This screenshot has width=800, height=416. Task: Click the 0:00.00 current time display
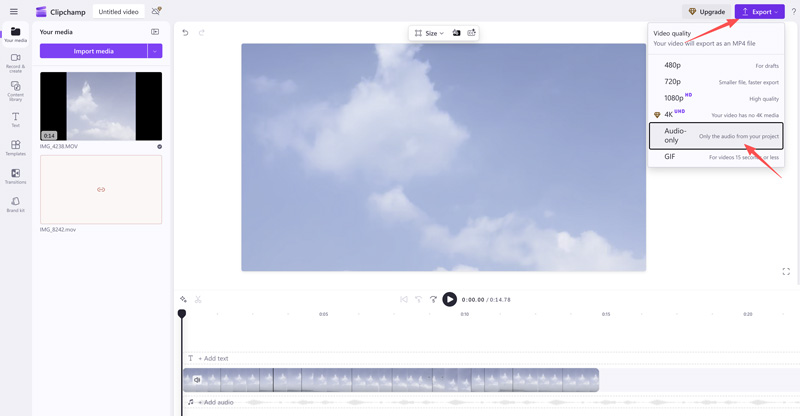point(472,300)
